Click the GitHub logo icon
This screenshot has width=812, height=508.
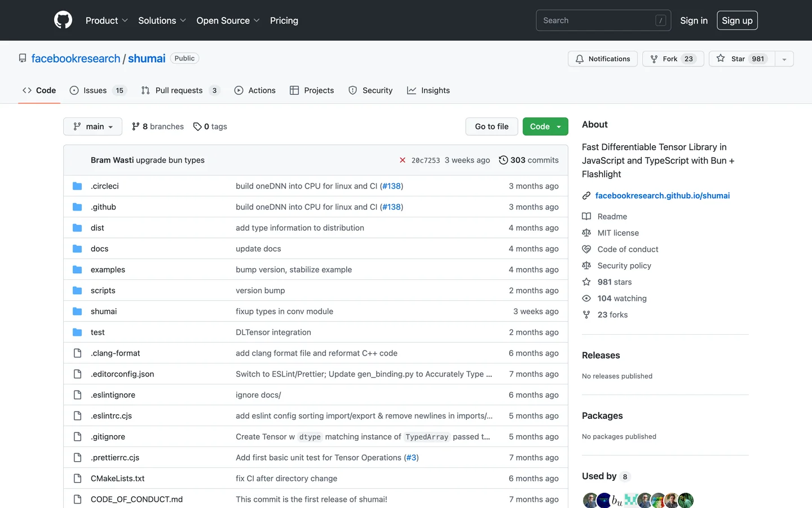click(x=63, y=20)
